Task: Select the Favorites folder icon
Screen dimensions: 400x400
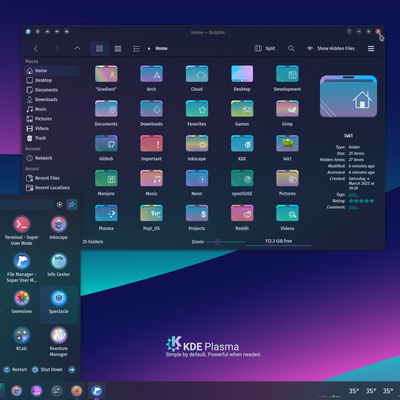Action: (197, 109)
